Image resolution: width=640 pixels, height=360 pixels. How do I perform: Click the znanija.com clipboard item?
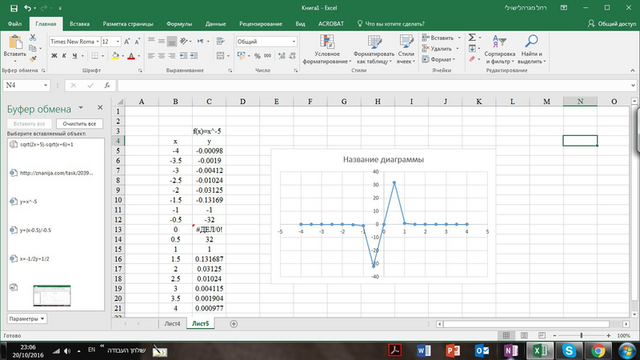56,173
